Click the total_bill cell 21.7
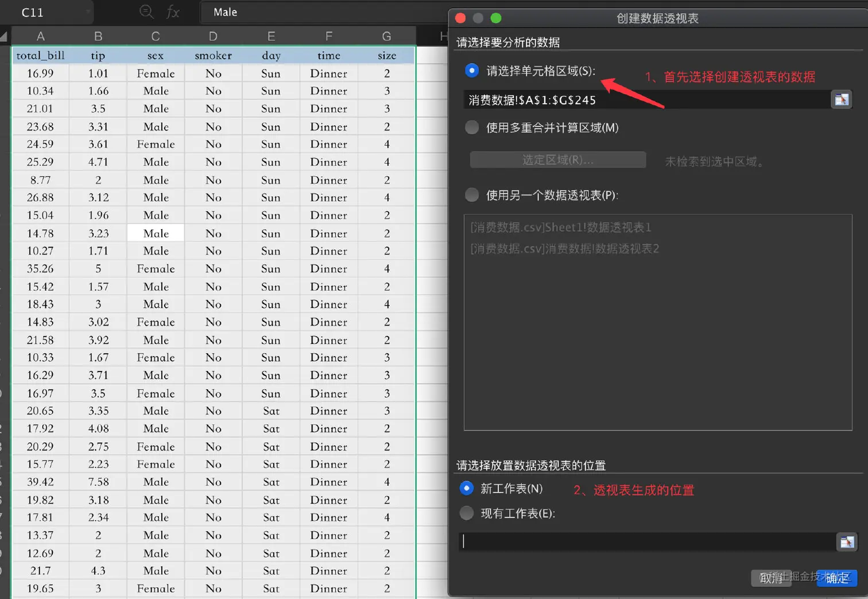 (41, 571)
